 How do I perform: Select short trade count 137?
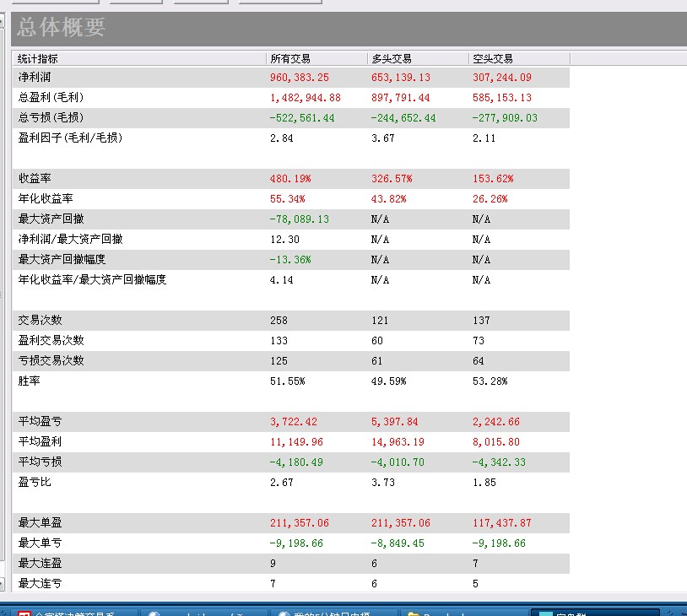pyautogui.click(x=481, y=321)
